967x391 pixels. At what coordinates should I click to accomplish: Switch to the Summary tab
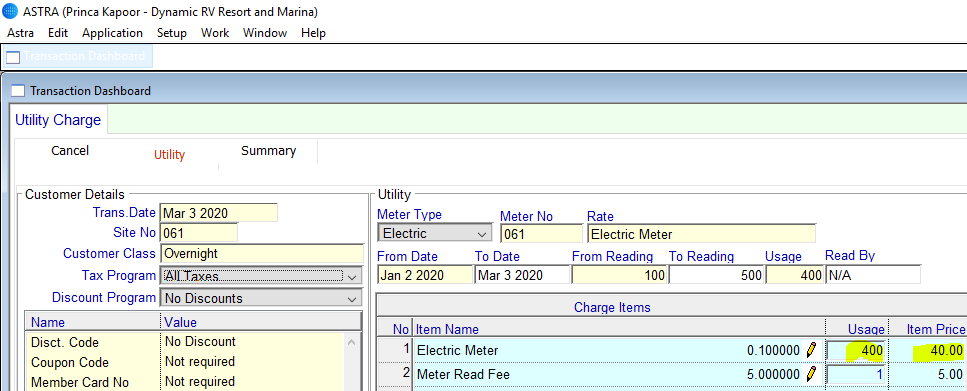pyautogui.click(x=268, y=150)
